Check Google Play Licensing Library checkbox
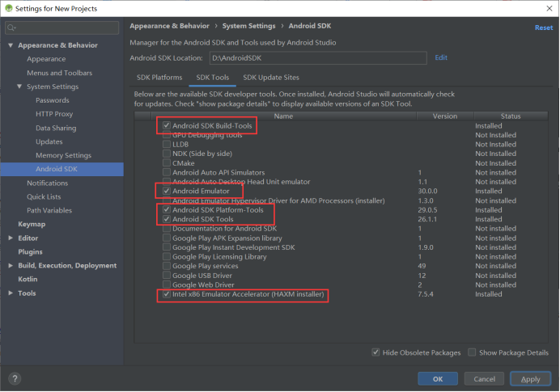Viewport: 560px width, 392px height. (x=167, y=256)
